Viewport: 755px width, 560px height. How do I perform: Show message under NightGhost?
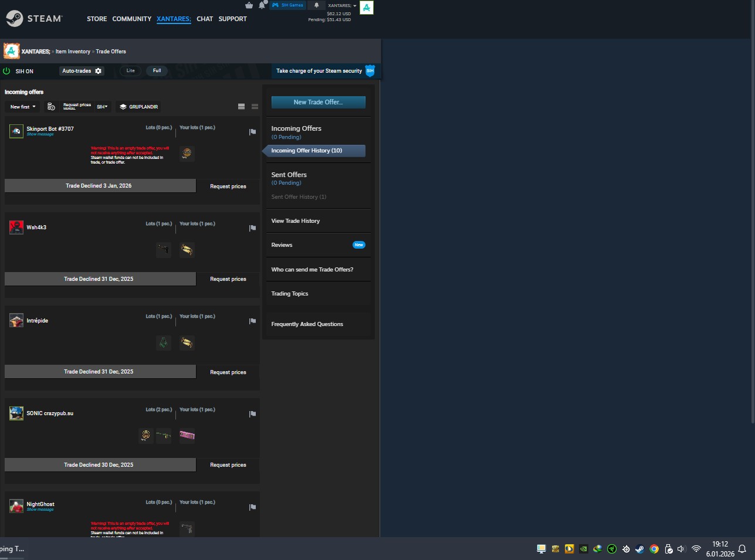coord(40,510)
